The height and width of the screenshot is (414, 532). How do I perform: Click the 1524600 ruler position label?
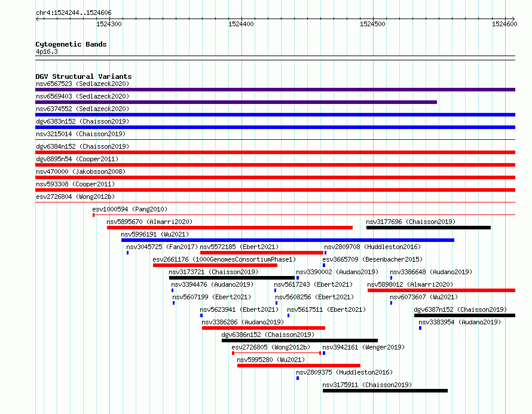click(505, 24)
